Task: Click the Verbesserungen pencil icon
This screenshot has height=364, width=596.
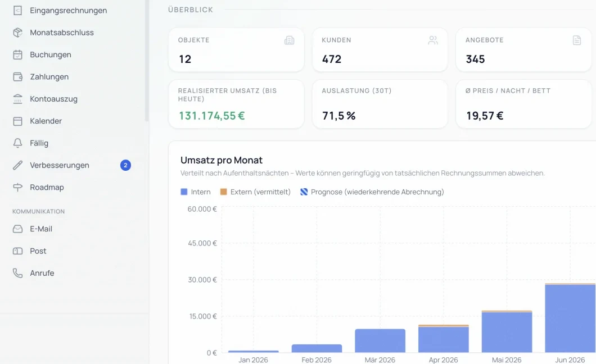Action: click(x=17, y=165)
